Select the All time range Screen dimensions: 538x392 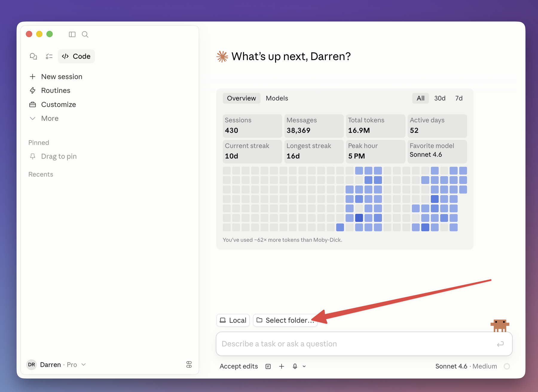click(421, 98)
